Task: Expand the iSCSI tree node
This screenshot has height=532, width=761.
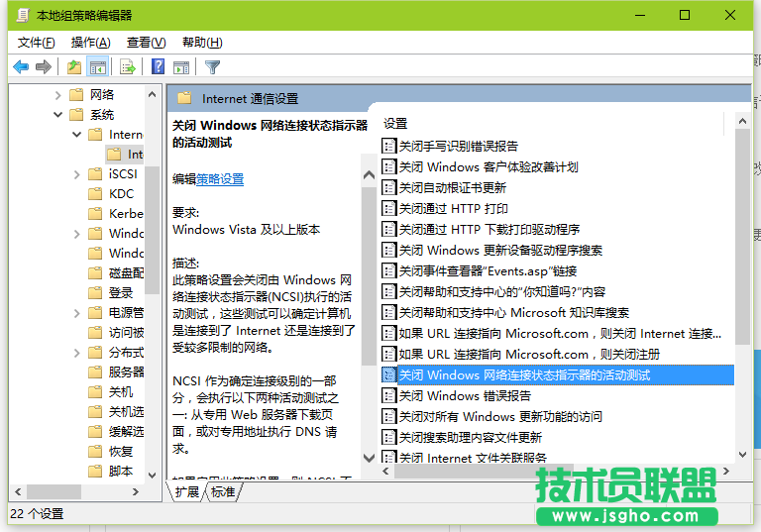Action: pos(76,174)
